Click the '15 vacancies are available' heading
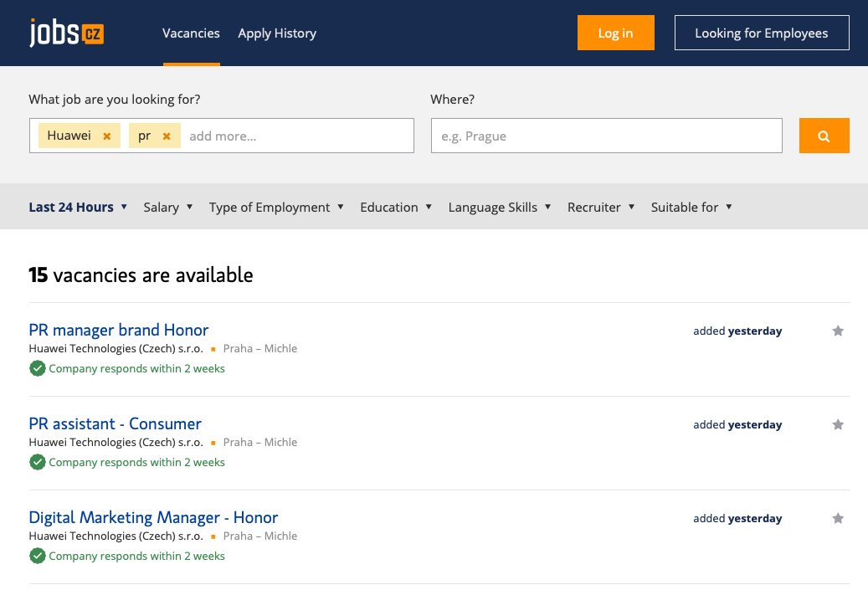Viewport: 868px width, 590px height. click(141, 275)
